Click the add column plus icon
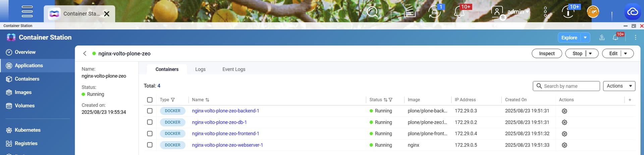The width and height of the screenshot is (644, 155). tap(630, 100)
